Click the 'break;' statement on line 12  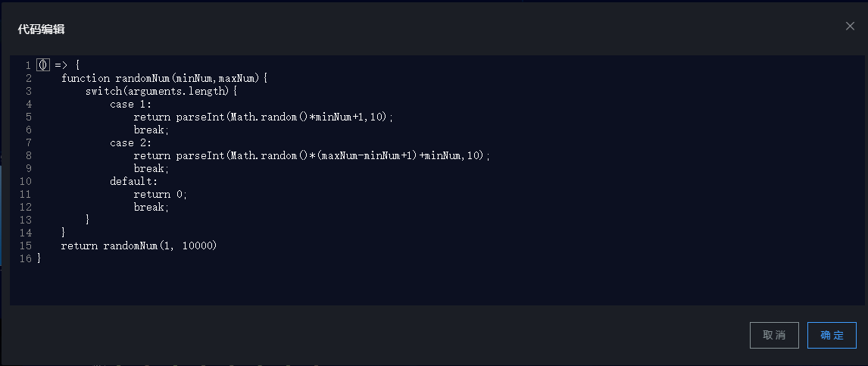coord(151,207)
